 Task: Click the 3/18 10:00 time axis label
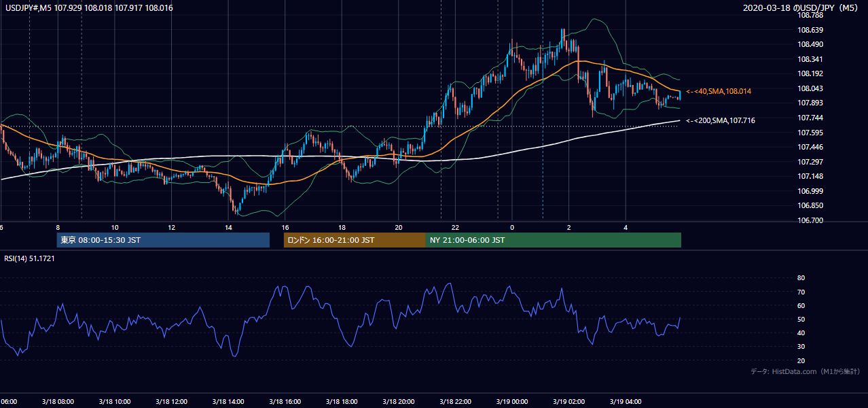pyautogui.click(x=115, y=402)
